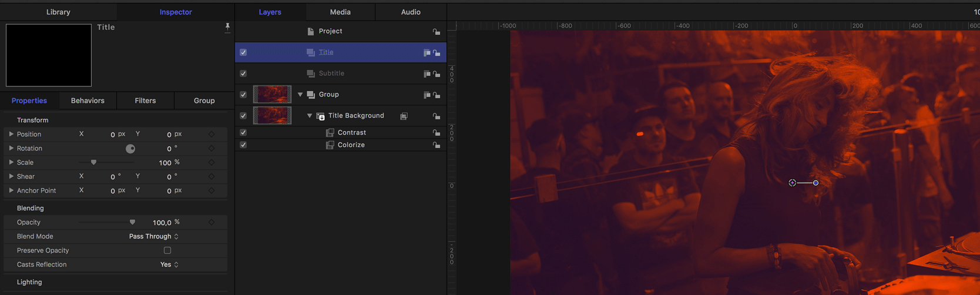Collapse the Group layer
The image size is (980, 295).
(300, 95)
